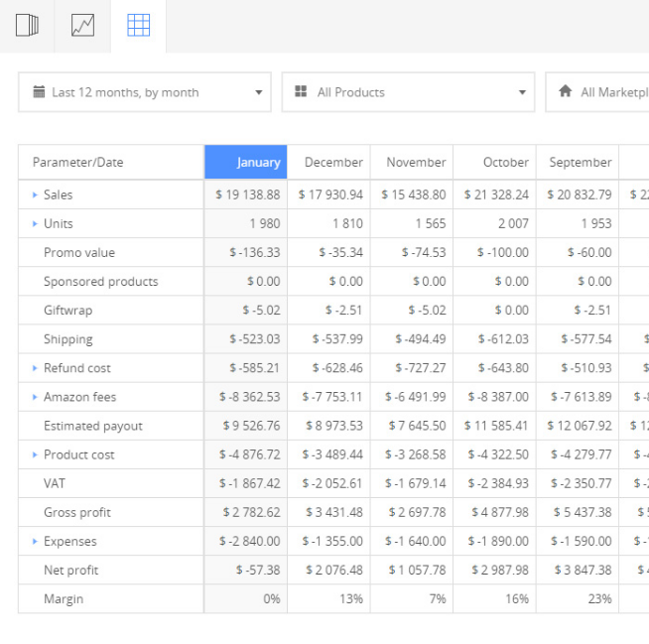This screenshot has width=649, height=644.
Task: Click September sales value $ 20 832.79
Action: tap(580, 194)
